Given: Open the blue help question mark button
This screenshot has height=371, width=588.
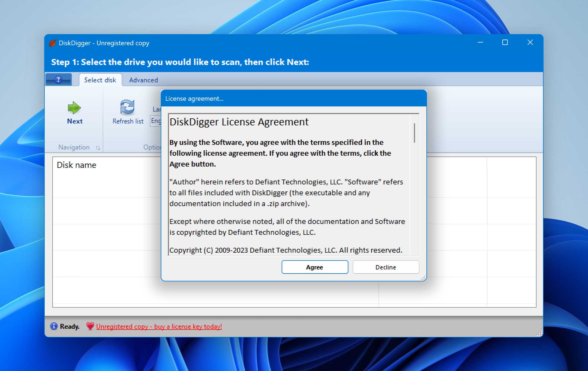Looking at the screenshot, I should click(58, 80).
